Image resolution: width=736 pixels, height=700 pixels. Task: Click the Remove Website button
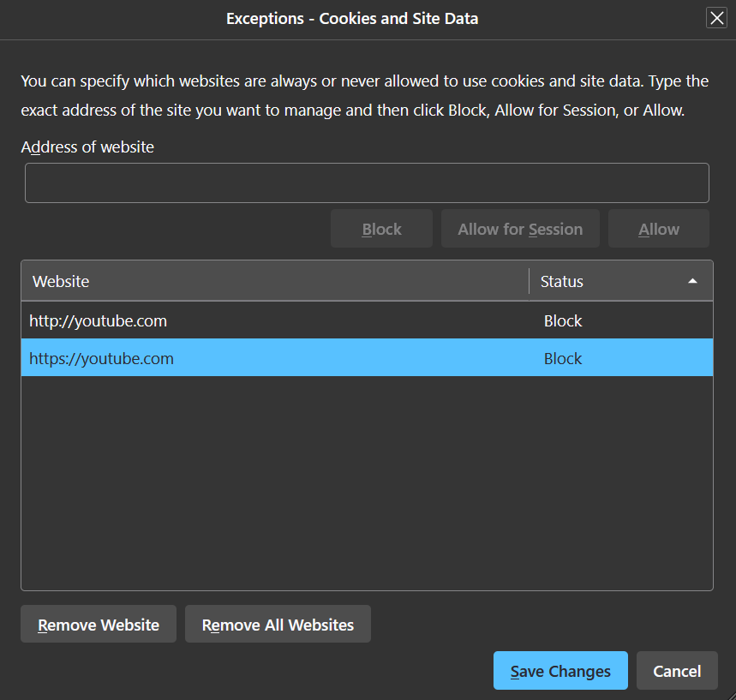(99, 624)
